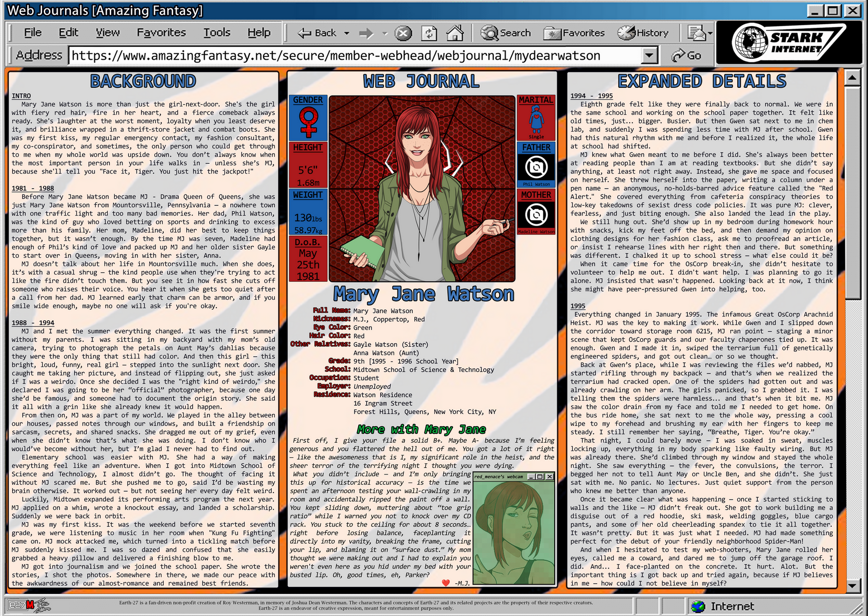
Task: Click the Go button
Action: pos(686,56)
